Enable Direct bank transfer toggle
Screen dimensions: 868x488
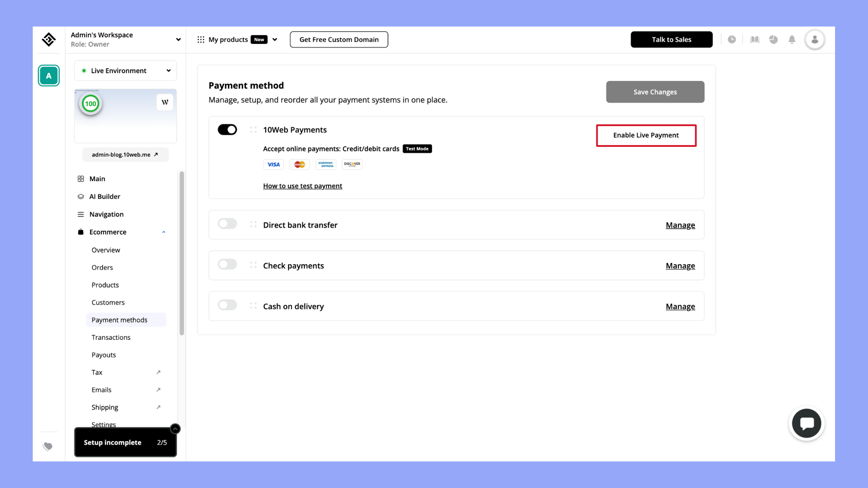[x=227, y=224]
